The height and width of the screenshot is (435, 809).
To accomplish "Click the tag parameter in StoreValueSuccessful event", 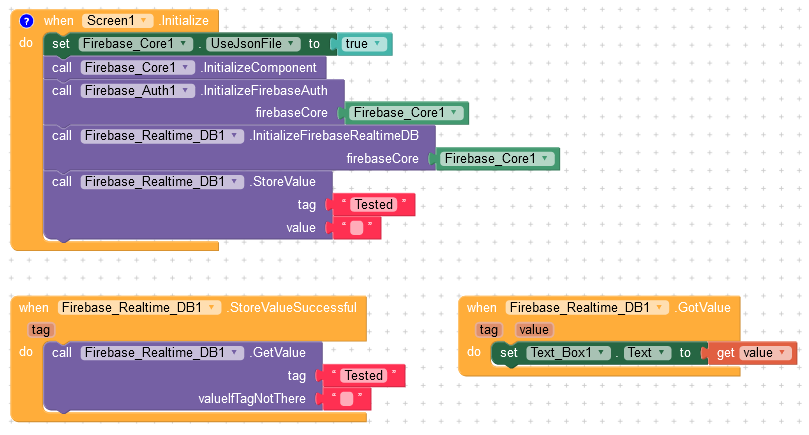I will [x=41, y=330].
